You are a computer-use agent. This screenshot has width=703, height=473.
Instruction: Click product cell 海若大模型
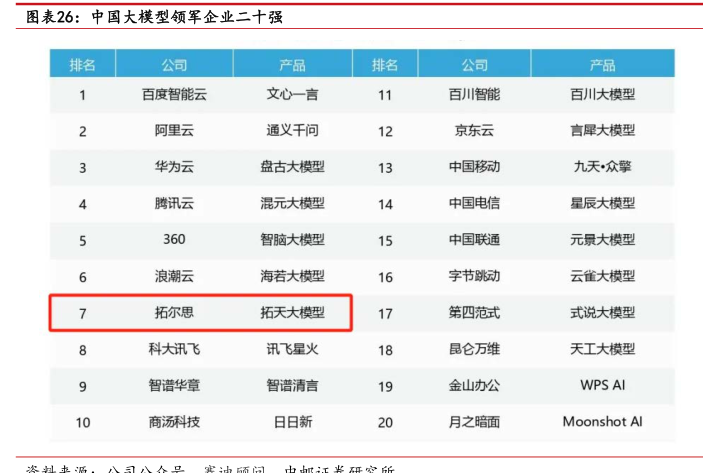tap(292, 276)
